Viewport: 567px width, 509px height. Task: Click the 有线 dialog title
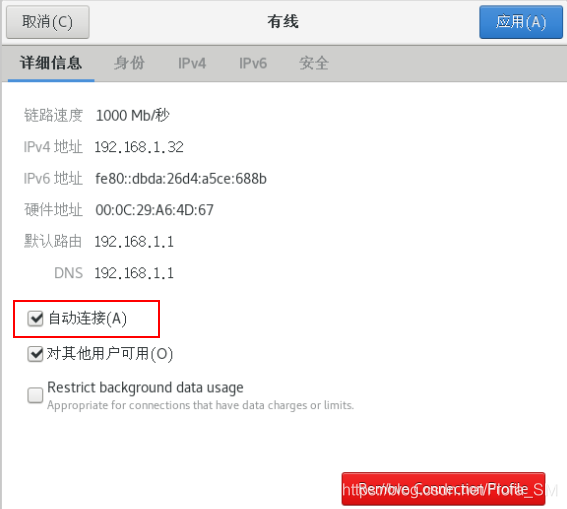(x=283, y=21)
